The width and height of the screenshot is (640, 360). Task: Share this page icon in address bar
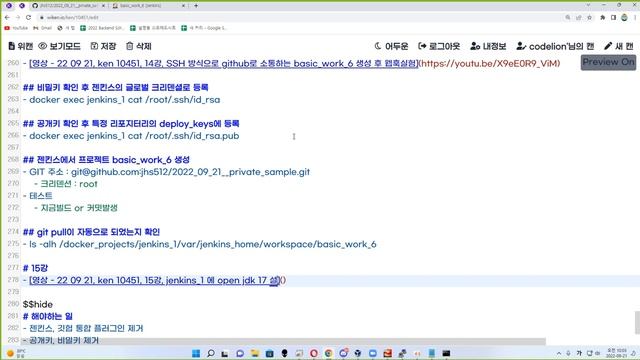(579, 18)
